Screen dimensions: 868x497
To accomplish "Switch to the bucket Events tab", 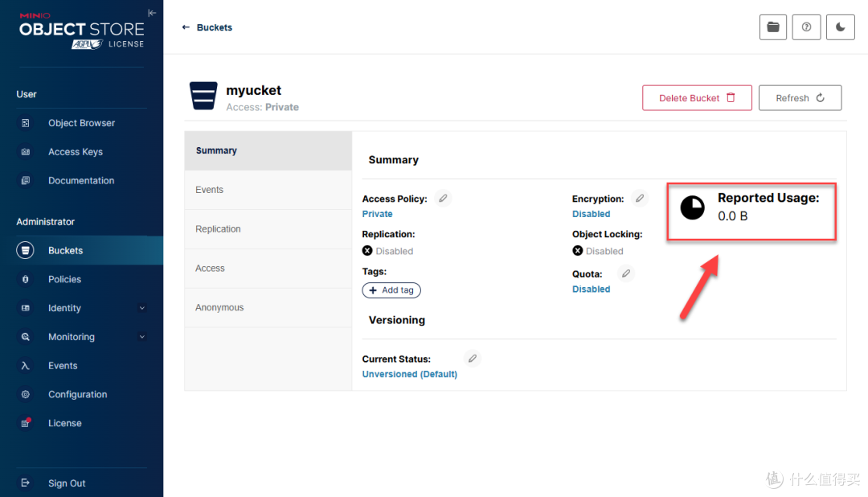I will pyautogui.click(x=268, y=190).
